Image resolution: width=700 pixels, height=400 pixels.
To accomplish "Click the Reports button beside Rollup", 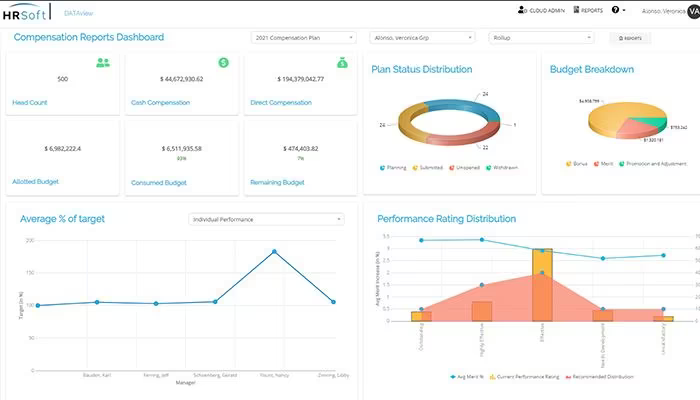I will click(x=630, y=38).
